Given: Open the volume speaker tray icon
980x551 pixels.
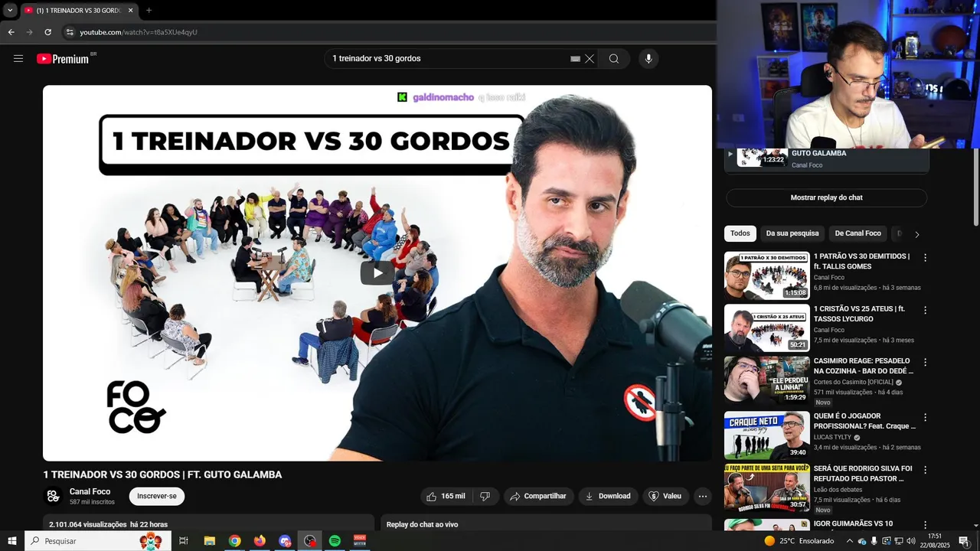Looking at the screenshot, I should tap(911, 541).
